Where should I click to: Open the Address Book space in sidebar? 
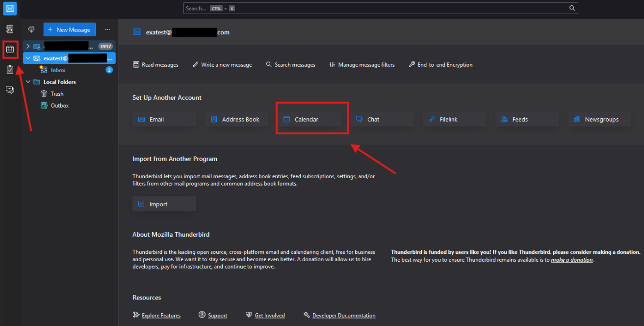coord(10,29)
